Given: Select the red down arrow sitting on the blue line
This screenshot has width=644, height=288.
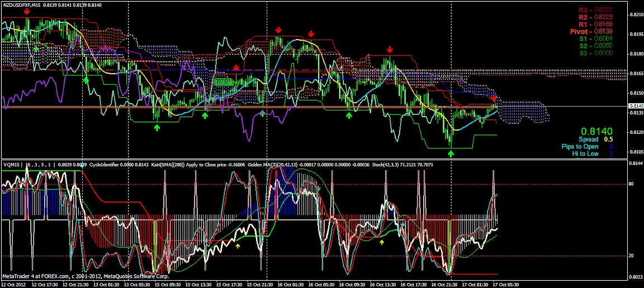Looking at the screenshot, I should pyautogui.click(x=236, y=68).
